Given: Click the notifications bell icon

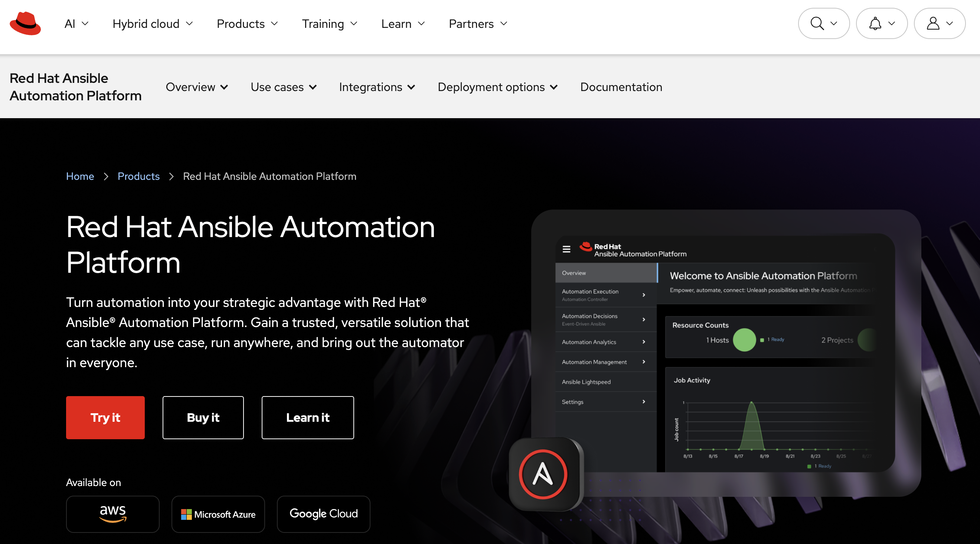Looking at the screenshot, I should pos(875,24).
